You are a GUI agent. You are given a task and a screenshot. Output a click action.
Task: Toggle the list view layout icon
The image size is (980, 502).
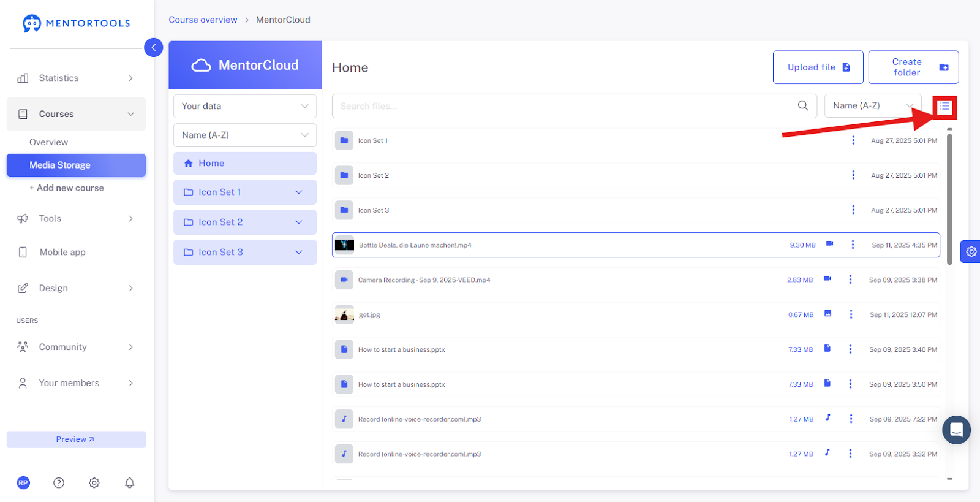945,107
